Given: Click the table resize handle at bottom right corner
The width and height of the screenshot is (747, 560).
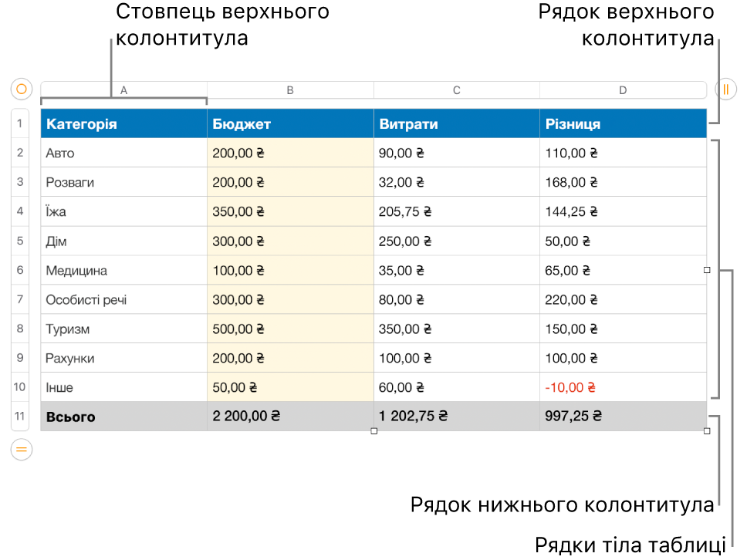Looking at the screenshot, I should click(707, 431).
